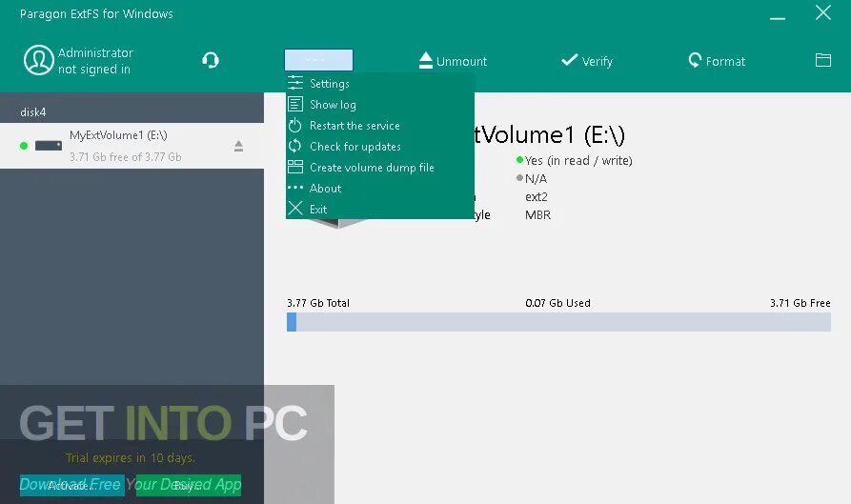Image resolution: width=851 pixels, height=504 pixels.
Task: Click the 3.77 Gb Total label
Action: pos(318,303)
